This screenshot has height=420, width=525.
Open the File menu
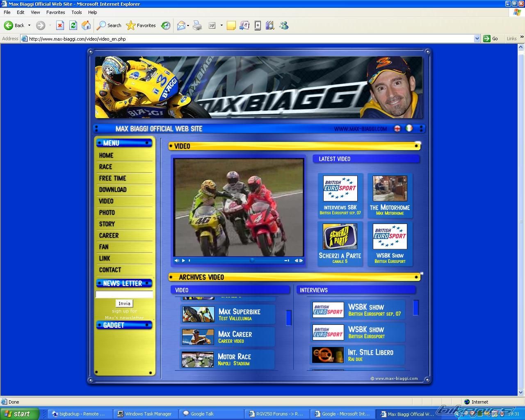click(x=7, y=12)
